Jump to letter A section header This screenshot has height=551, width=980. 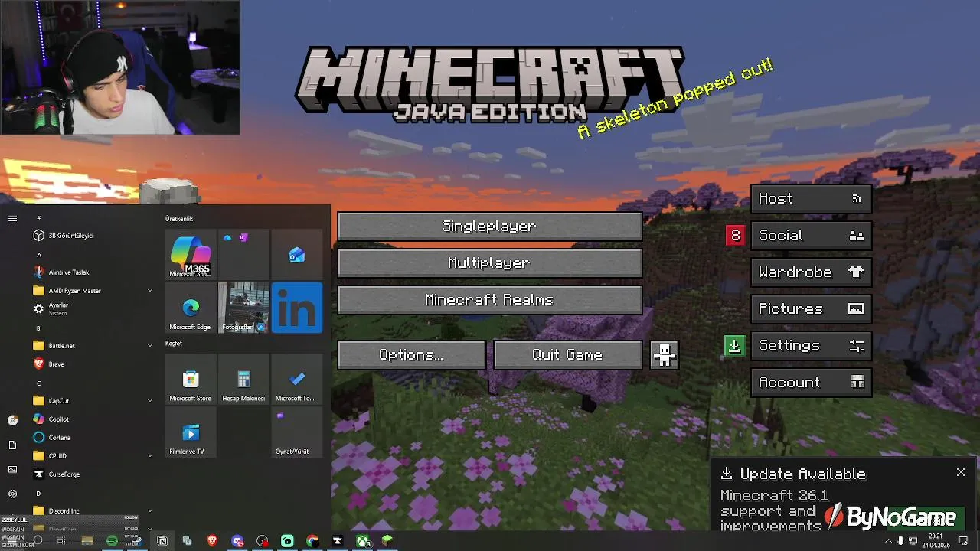39,255
